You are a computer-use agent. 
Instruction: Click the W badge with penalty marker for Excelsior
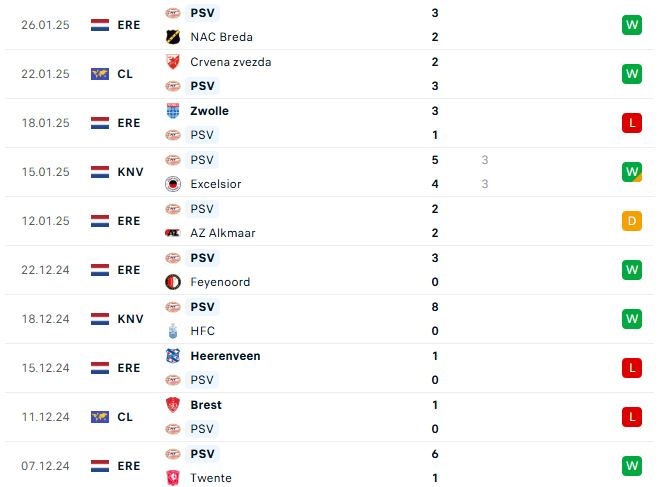pyautogui.click(x=632, y=172)
